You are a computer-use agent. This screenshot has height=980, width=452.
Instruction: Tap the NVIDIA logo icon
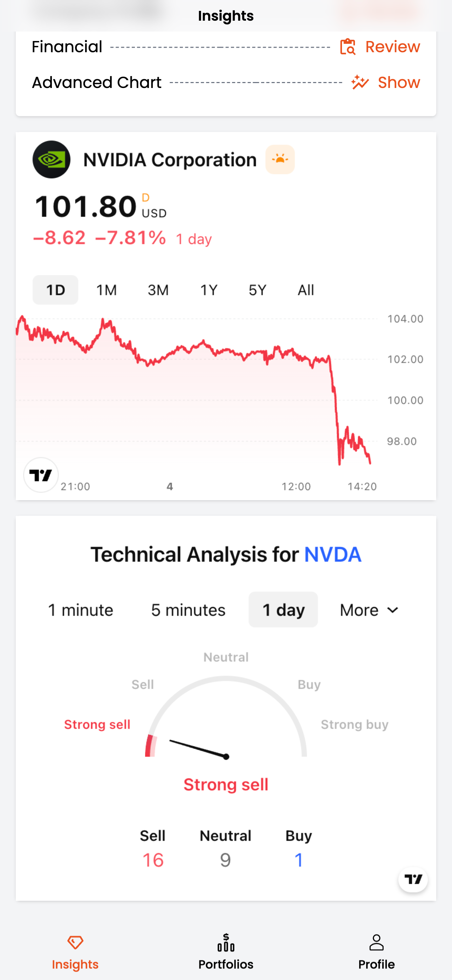[x=52, y=159]
